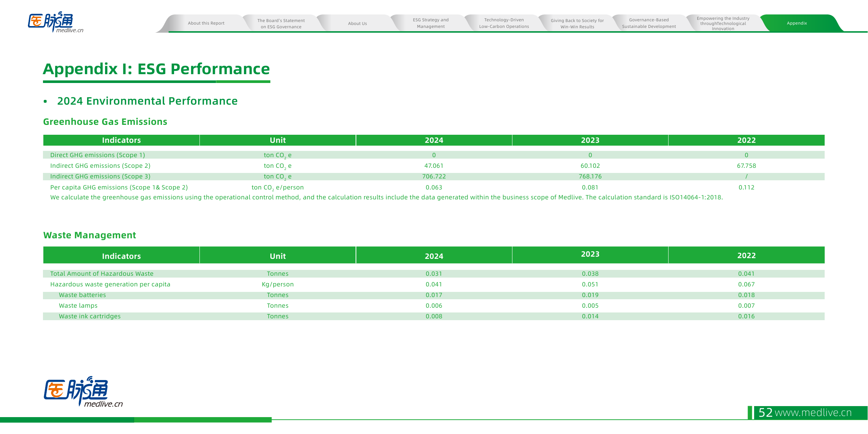
Task: Click the 60.102 value in 2023 column
Action: (x=590, y=166)
